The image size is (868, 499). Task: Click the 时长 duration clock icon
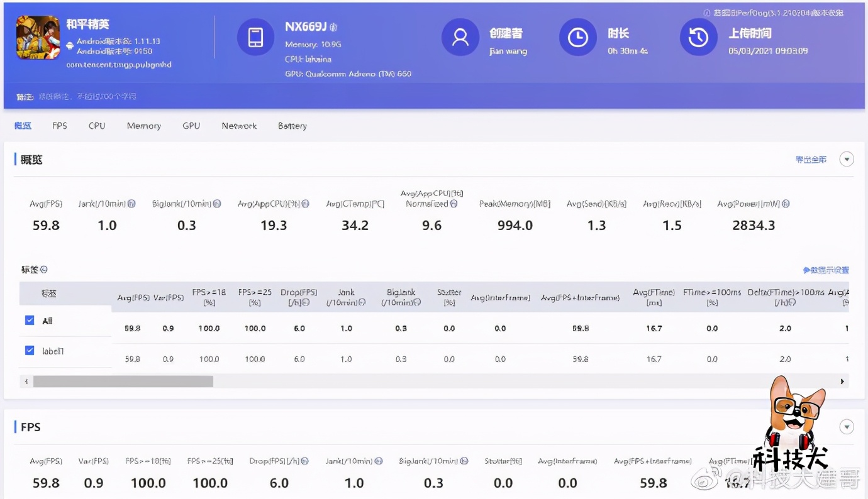577,37
